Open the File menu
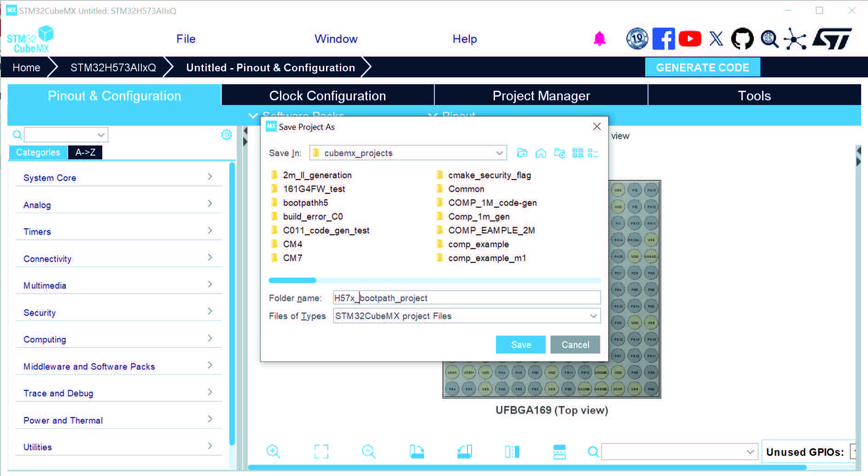The height and width of the screenshot is (476, 868). (186, 39)
